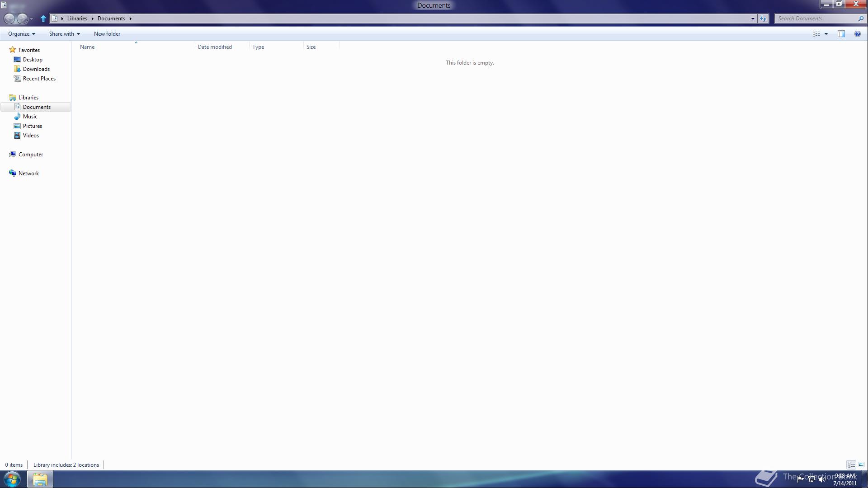Open the Organize dropdown menu
This screenshot has width=868, height=488.
click(x=21, y=34)
